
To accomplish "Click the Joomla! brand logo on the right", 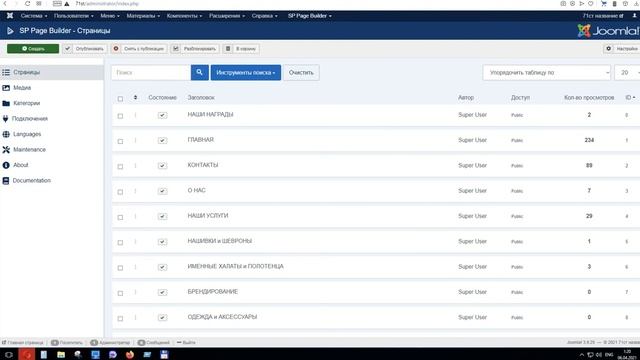I will (609, 31).
